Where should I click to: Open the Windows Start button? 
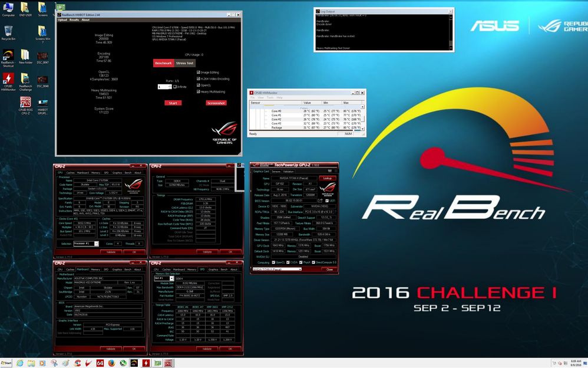tap(6, 363)
